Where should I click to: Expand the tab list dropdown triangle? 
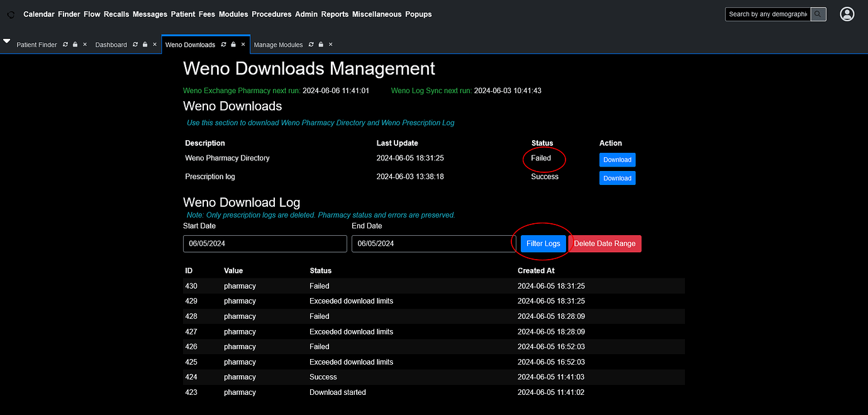point(6,39)
